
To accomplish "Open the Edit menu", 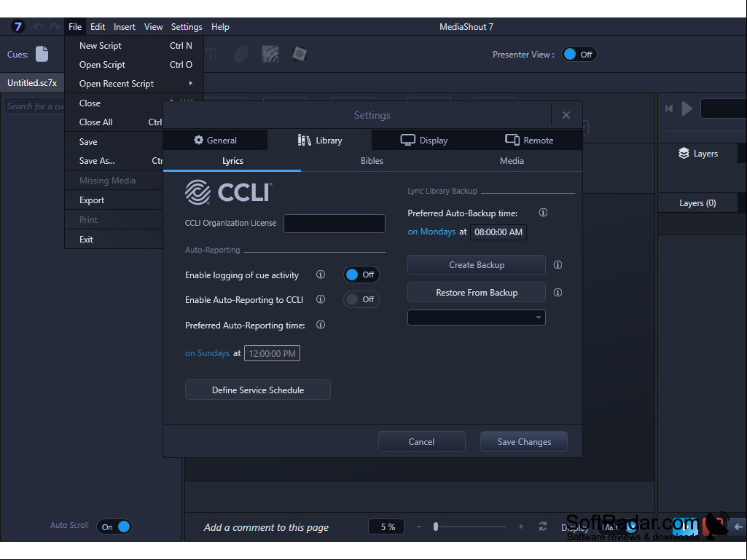I will pos(98,27).
